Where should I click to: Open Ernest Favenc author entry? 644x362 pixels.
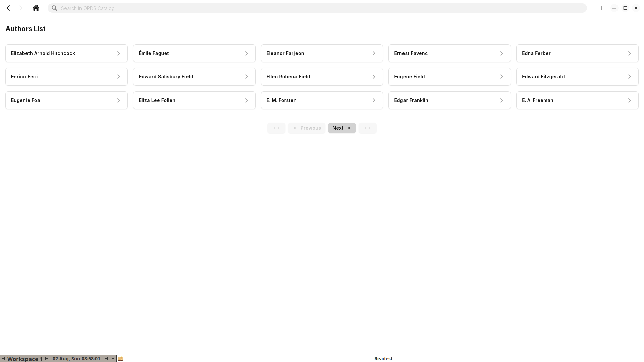[449, 53]
